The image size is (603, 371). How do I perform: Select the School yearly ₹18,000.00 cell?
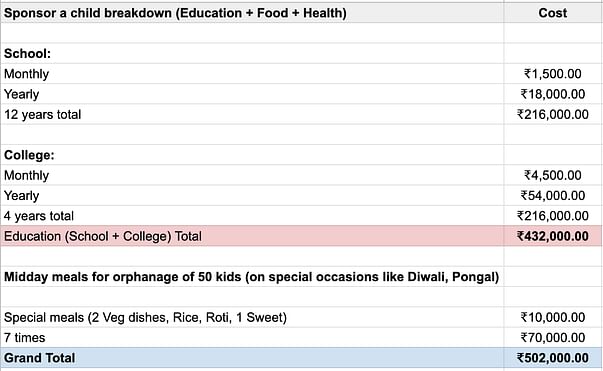click(553, 94)
